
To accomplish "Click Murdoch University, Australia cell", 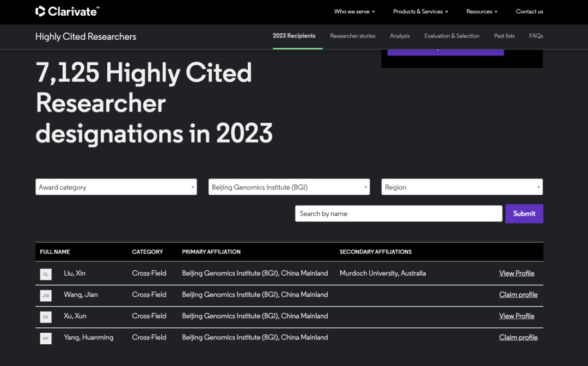I will (x=383, y=274).
